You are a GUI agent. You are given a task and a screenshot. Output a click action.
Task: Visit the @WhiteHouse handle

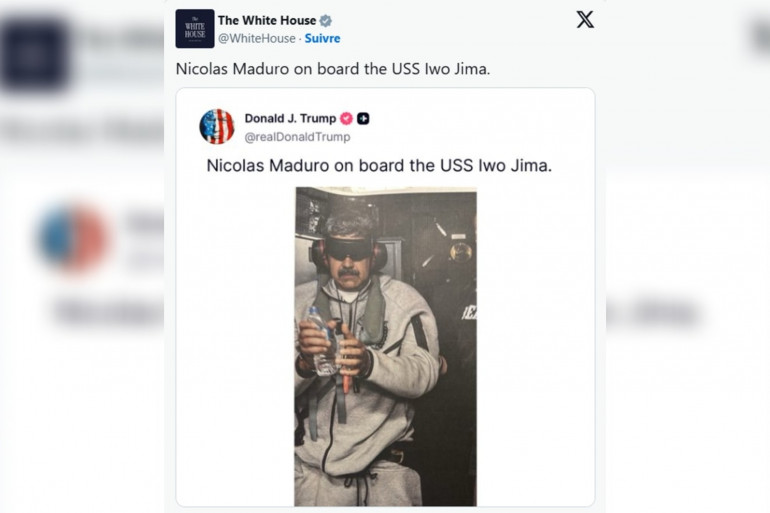(x=257, y=38)
